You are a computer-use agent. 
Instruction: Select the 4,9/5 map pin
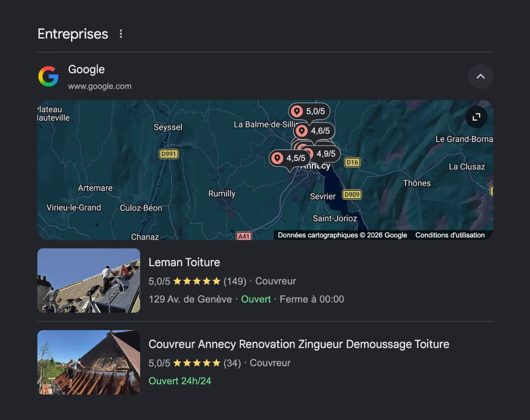pos(323,154)
